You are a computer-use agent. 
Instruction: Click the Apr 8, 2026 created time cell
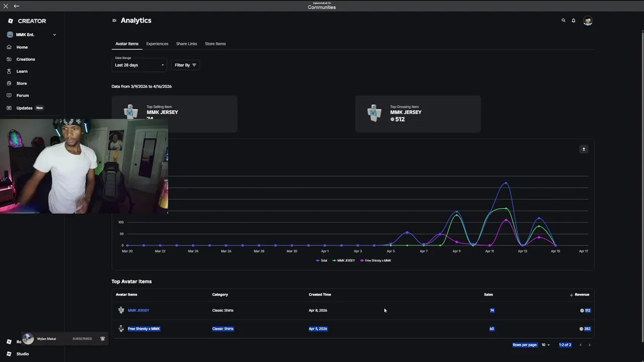pos(318,310)
